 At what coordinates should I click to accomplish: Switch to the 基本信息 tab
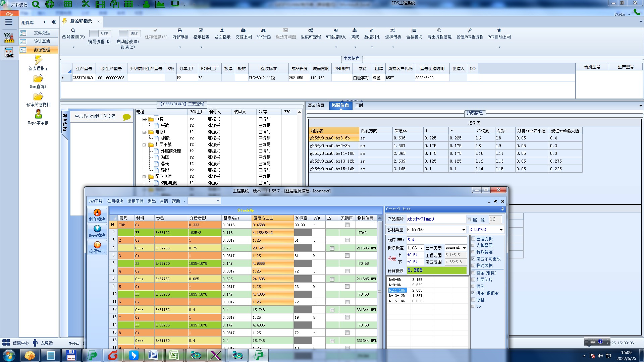pos(316,105)
